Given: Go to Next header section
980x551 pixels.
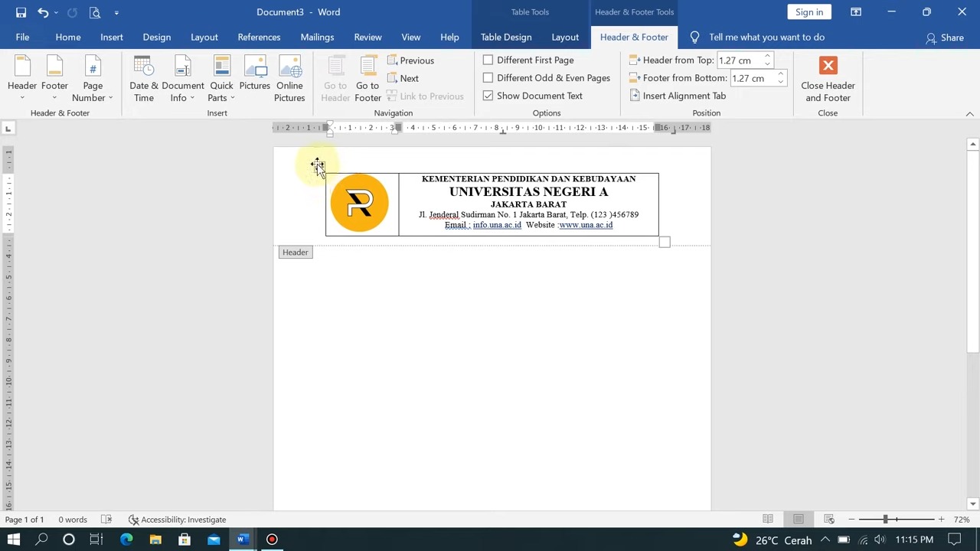Looking at the screenshot, I should point(403,78).
